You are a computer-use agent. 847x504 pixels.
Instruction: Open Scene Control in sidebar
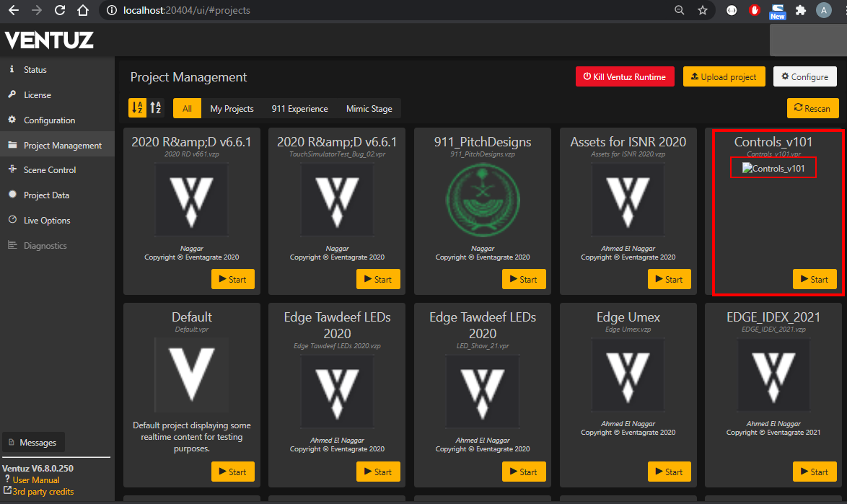[x=49, y=170]
